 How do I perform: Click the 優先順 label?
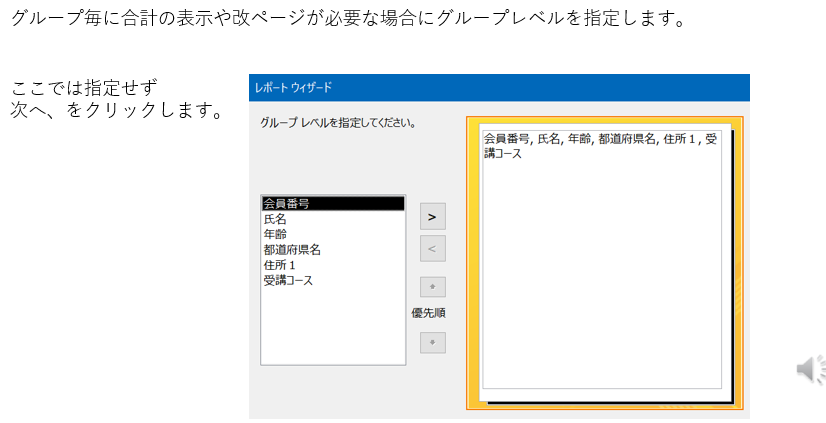click(x=429, y=313)
